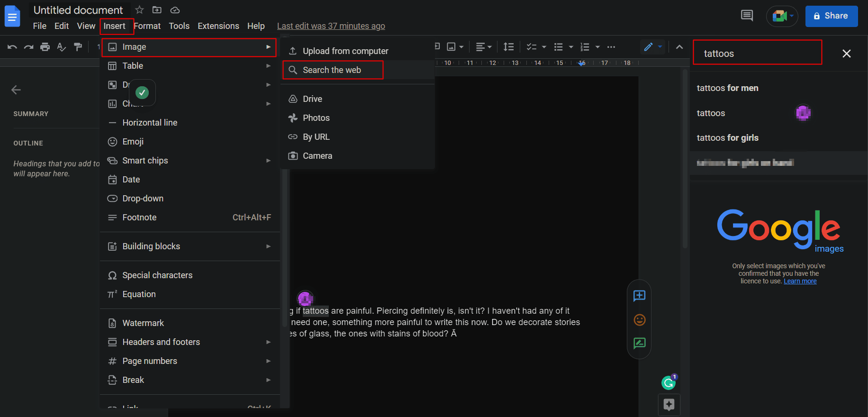868x417 pixels.
Task: Open the Extensions menu
Action: [x=218, y=26]
